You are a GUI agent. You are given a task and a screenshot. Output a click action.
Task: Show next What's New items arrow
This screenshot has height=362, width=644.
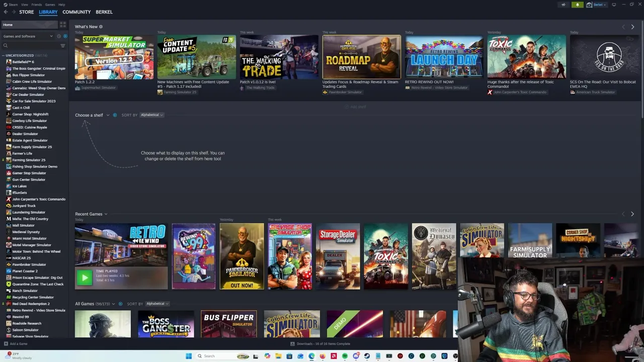point(632,27)
